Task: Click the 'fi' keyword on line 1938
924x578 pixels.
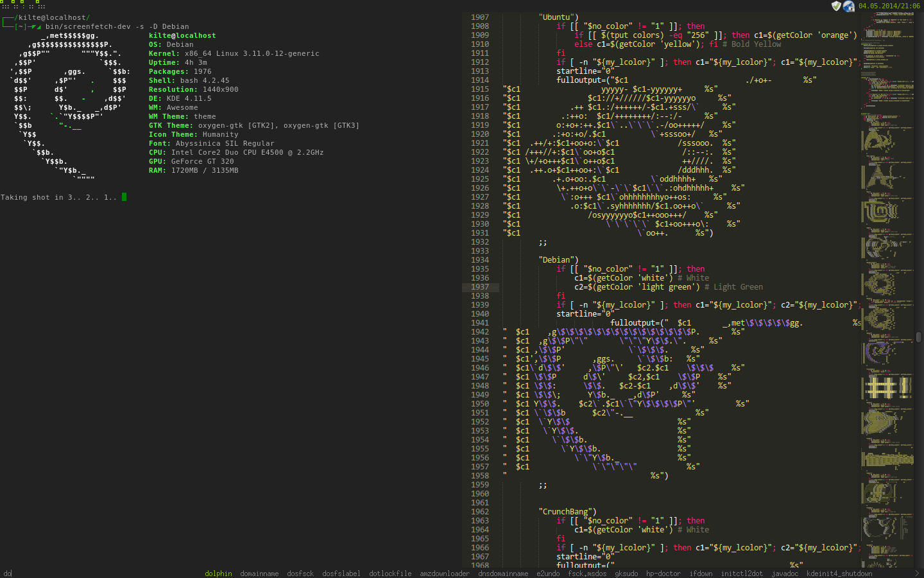Action: [x=561, y=296]
